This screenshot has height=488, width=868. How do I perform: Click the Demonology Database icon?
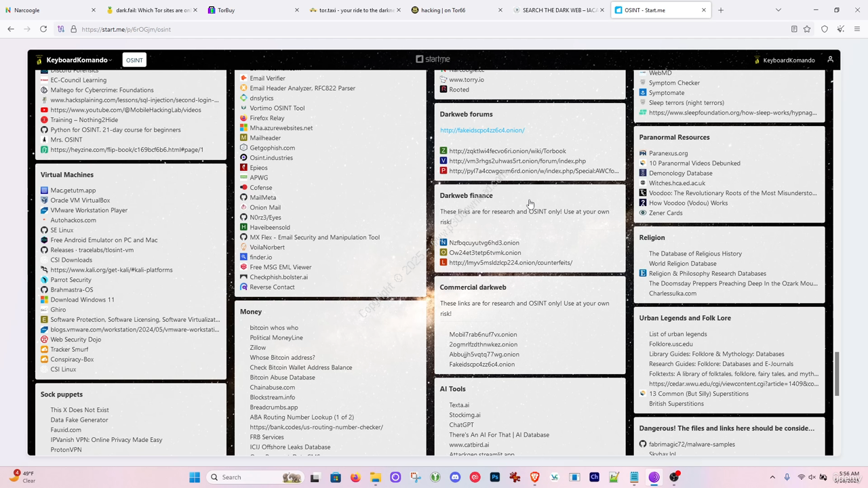point(643,173)
